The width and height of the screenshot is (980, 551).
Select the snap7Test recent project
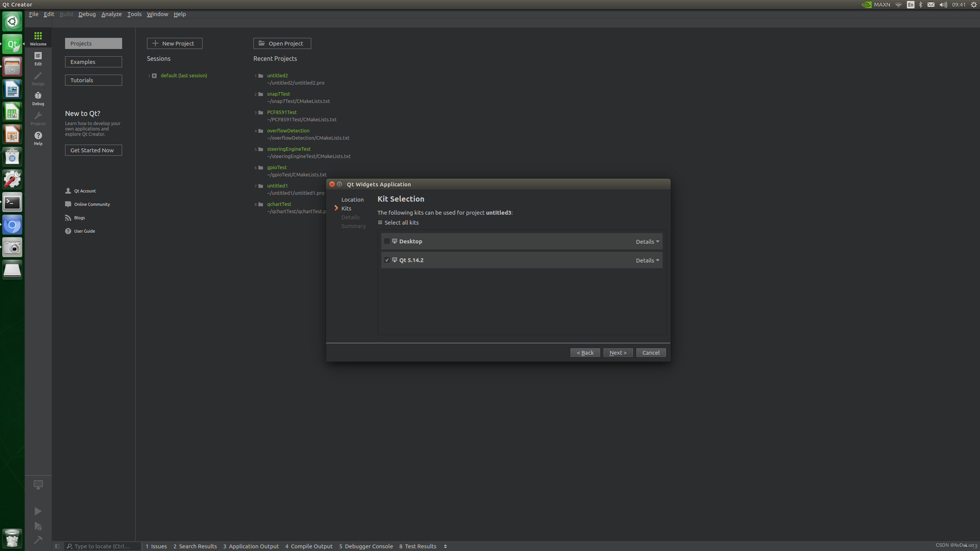coord(279,93)
